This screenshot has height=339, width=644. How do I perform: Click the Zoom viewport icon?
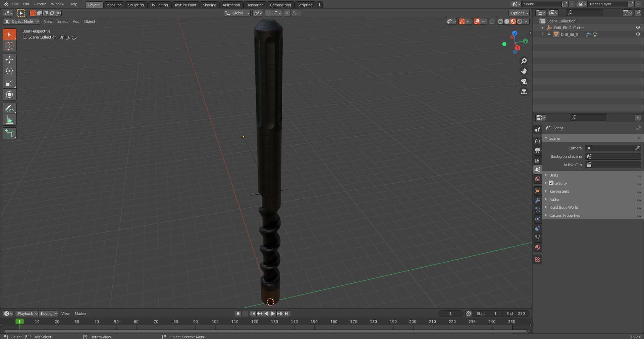click(524, 61)
